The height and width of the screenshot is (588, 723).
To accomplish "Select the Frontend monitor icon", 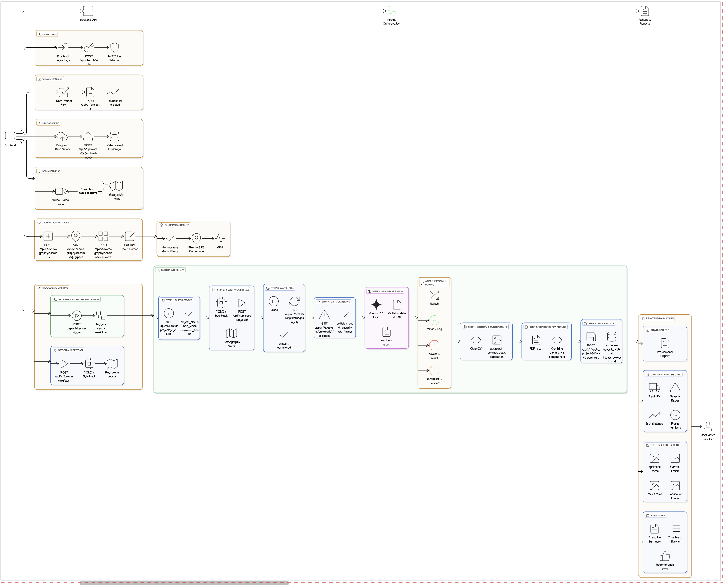I will coord(10,136).
